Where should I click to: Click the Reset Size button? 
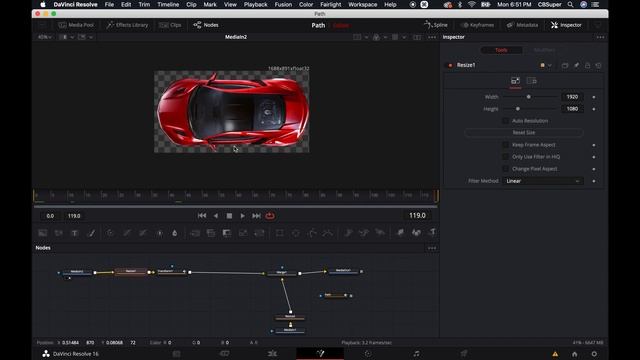click(524, 133)
